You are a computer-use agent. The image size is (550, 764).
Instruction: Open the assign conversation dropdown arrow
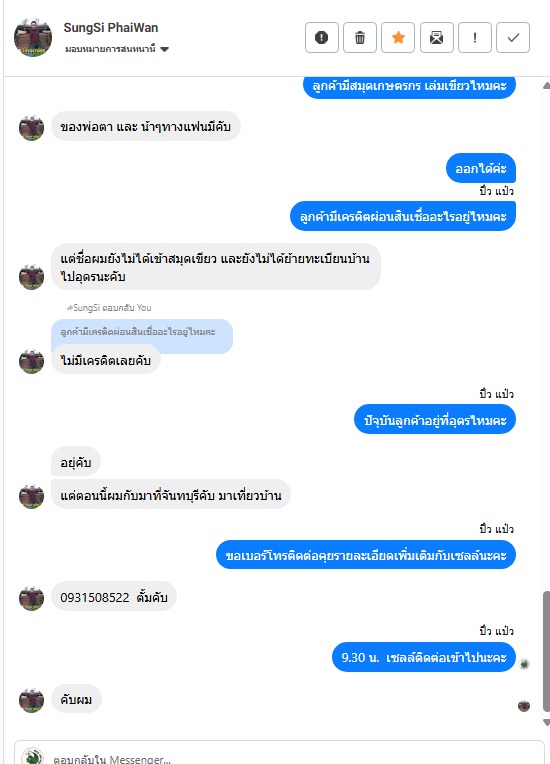coord(164,49)
